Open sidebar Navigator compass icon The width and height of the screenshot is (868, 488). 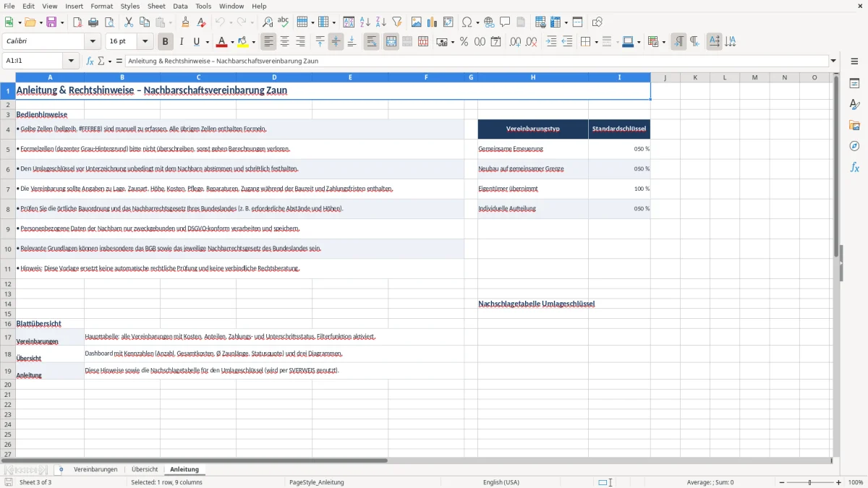854,147
